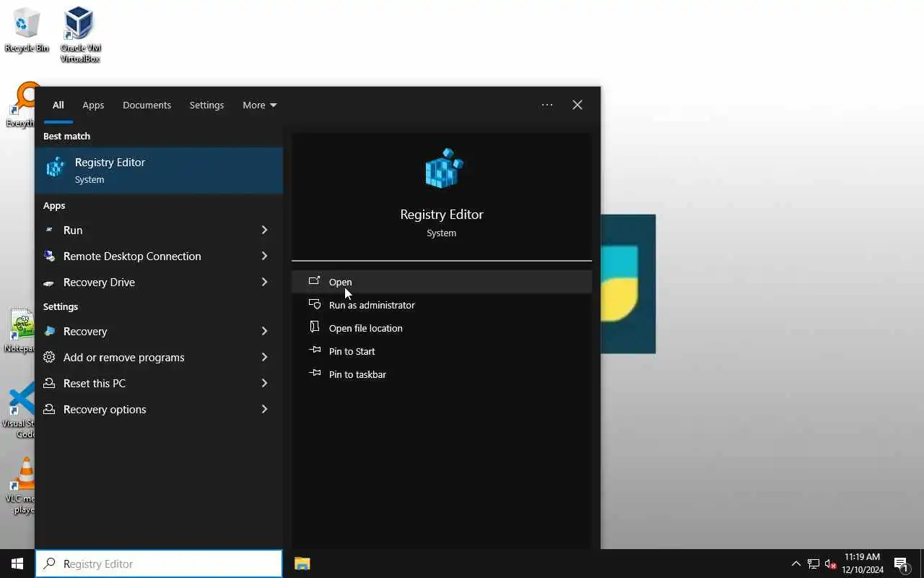The height and width of the screenshot is (578, 924).
Task: Click the network status tray icon
Action: (x=813, y=564)
